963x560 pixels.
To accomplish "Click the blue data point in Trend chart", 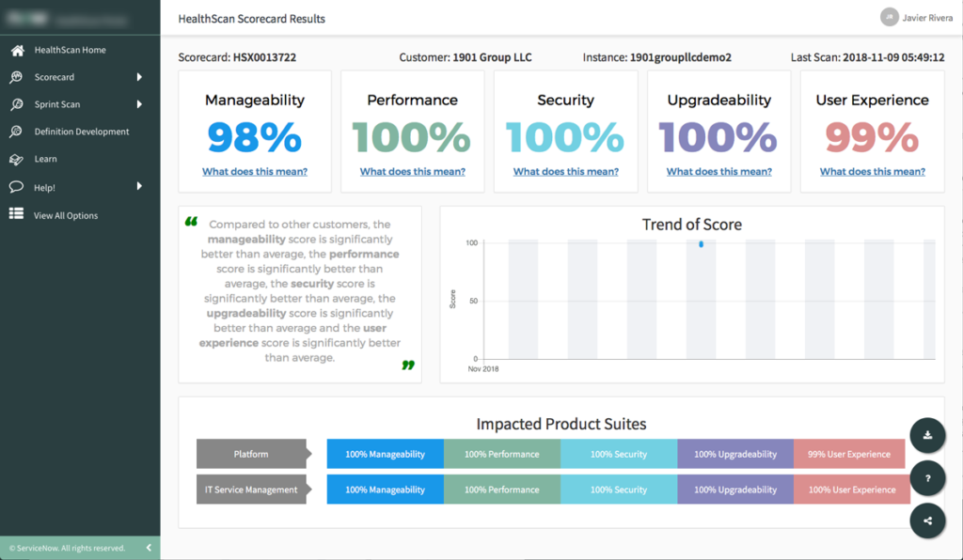I will click(x=701, y=244).
